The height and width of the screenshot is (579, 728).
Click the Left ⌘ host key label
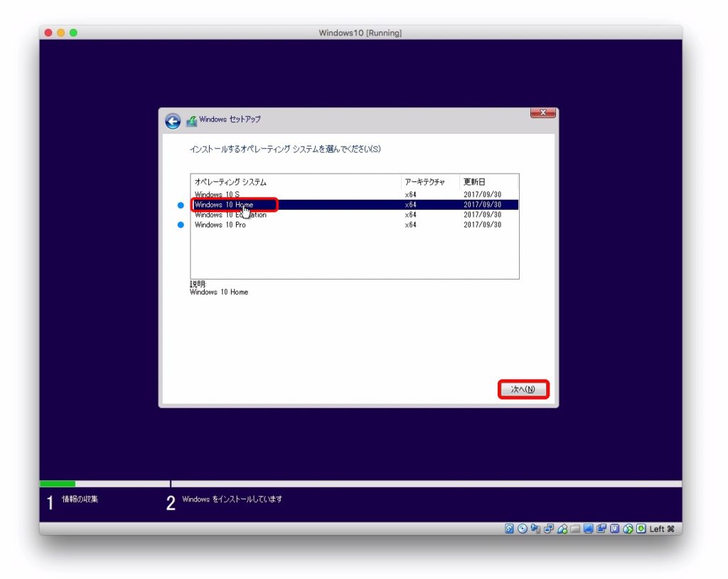[x=662, y=528]
